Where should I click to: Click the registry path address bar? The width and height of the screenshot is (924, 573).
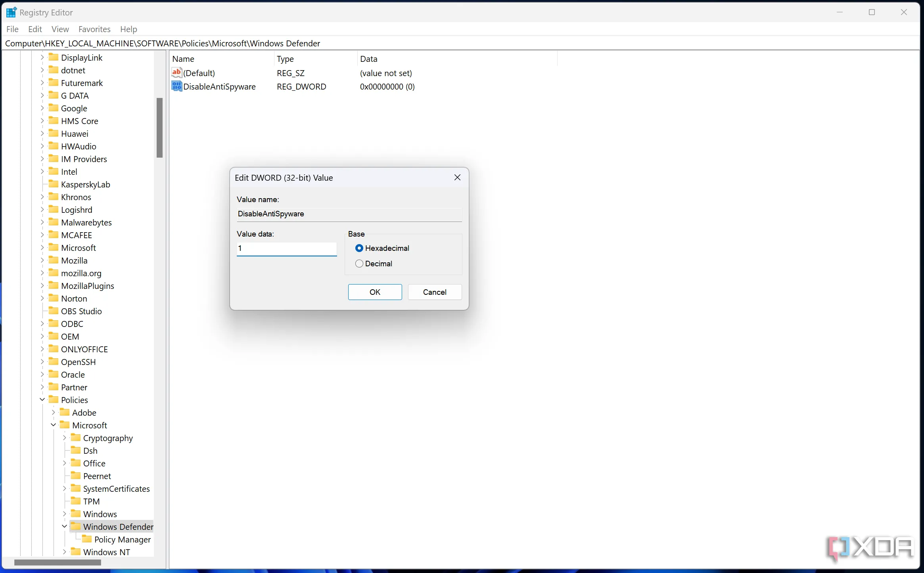(x=461, y=43)
